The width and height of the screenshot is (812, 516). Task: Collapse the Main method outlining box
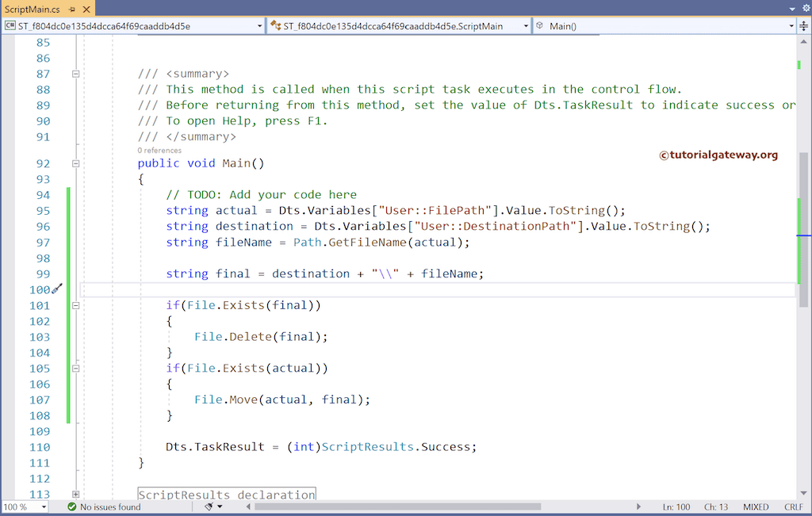(75, 163)
